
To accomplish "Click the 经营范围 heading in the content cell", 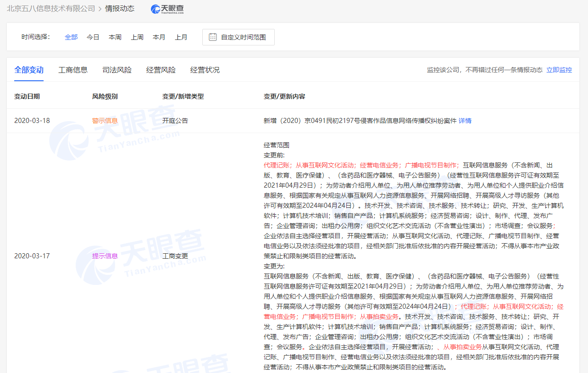I will tap(277, 145).
